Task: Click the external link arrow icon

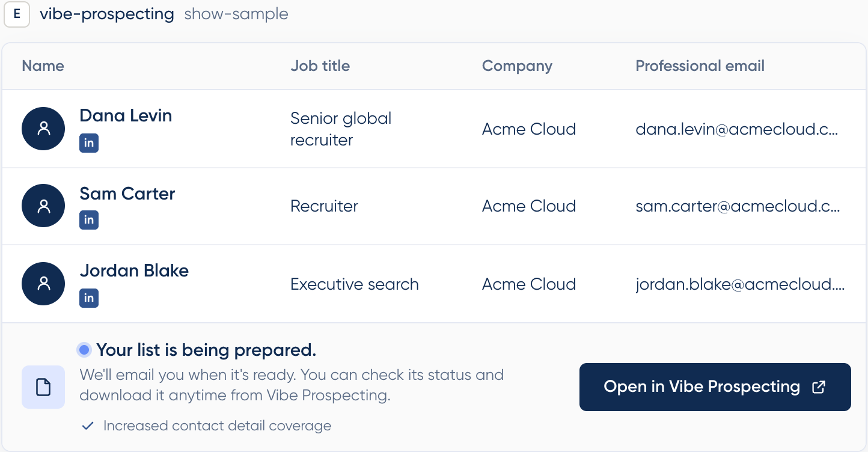Action: pyautogui.click(x=818, y=387)
